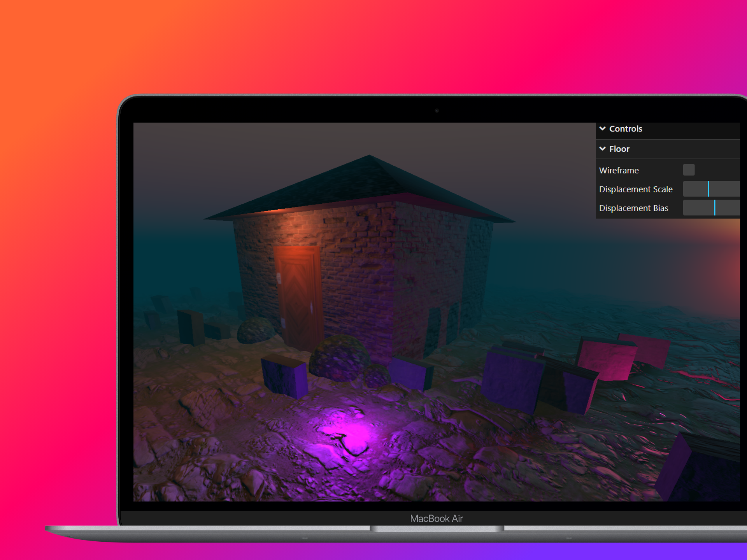Click the Controls panel title
Image resolution: width=747 pixels, height=560 pixels.
pyautogui.click(x=625, y=129)
